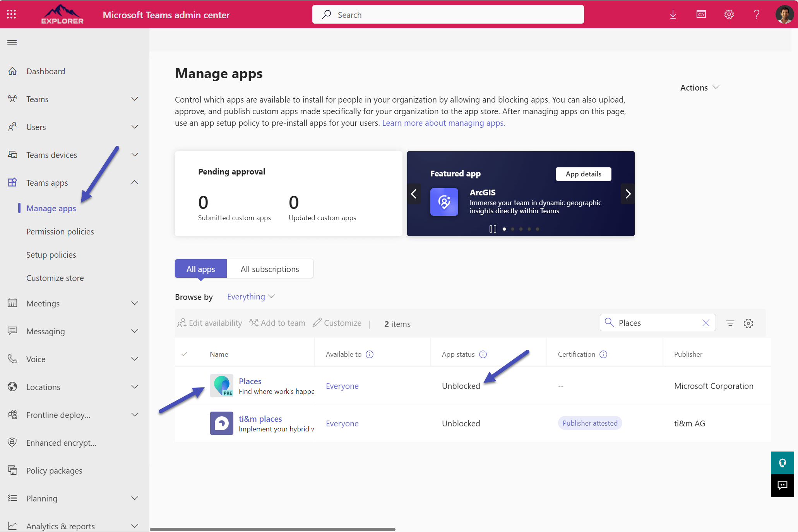Open column settings gear beside filter
Image resolution: width=798 pixels, height=532 pixels.
[748, 323]
